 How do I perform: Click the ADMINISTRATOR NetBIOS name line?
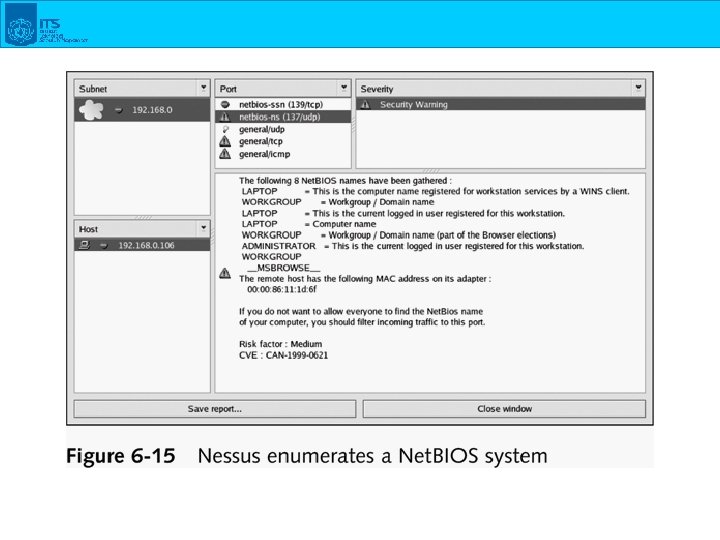[413, 246]
